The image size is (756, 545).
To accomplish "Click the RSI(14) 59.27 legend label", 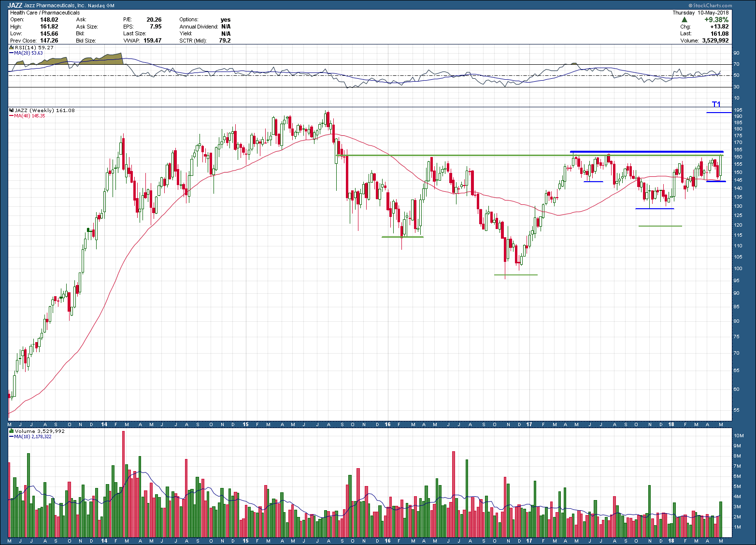I will point(34,48).
